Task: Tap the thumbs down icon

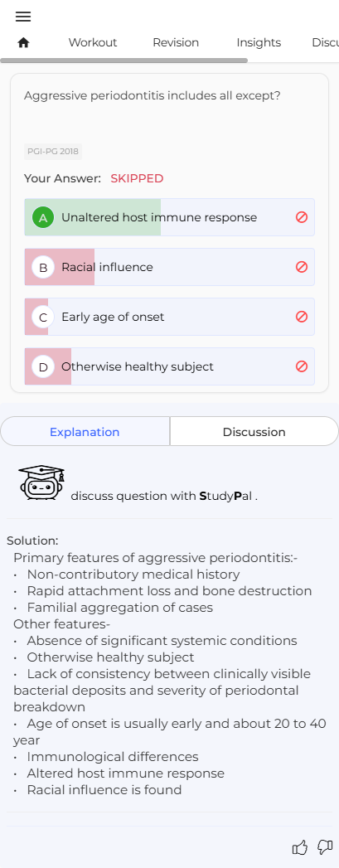Action: (325, 847)
